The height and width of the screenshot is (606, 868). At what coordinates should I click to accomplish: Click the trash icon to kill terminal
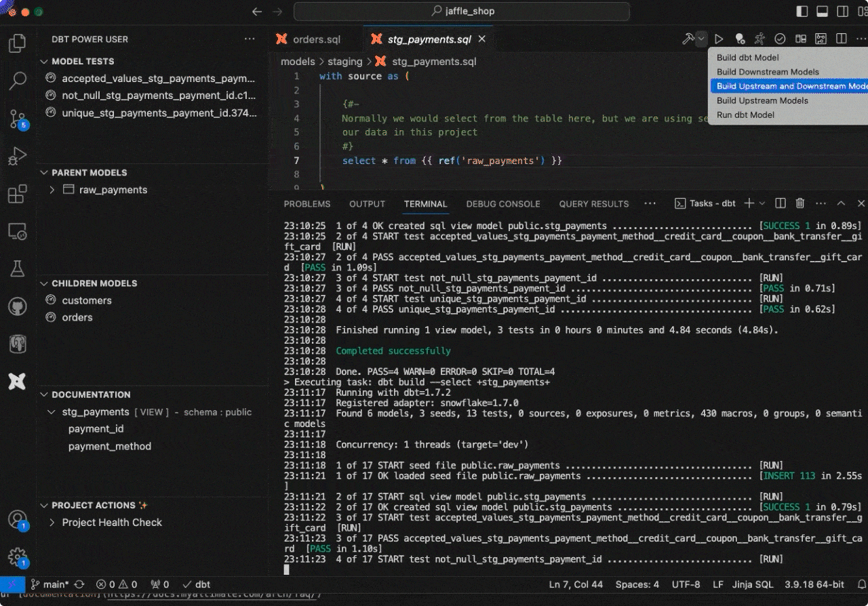click(800, 203)
